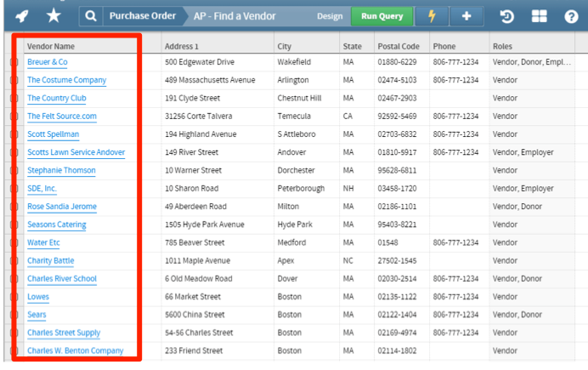This screenshot has height=370, width=588.
Task: Click the address 54-56 Charles Street
Action: (x=199, y=333)
